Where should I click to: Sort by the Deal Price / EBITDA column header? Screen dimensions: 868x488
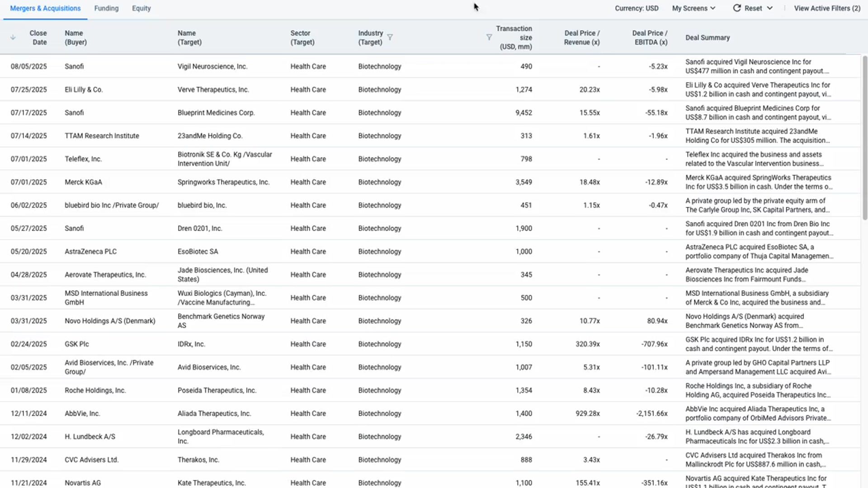(x=649, y=38)
